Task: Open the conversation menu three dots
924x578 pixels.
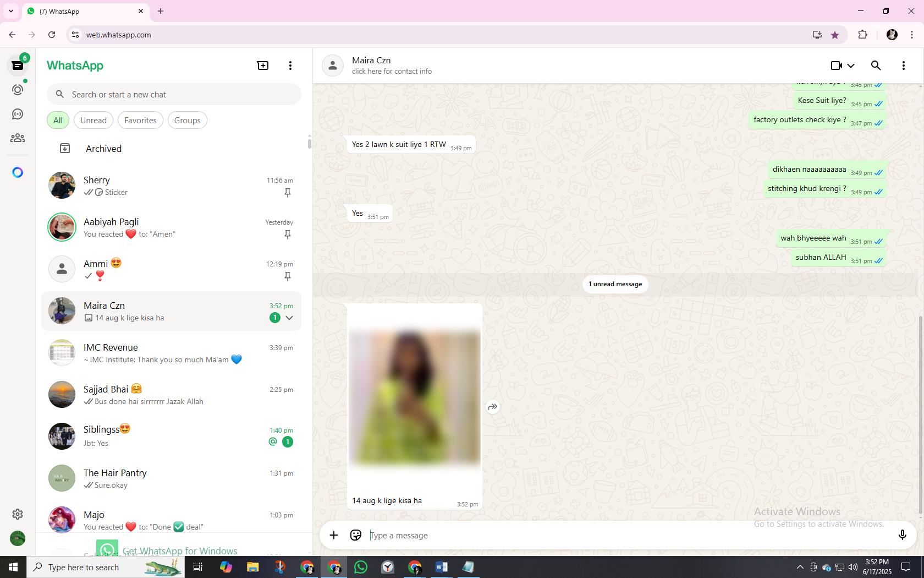Action: pyautogui.click(x=903, y=66)
